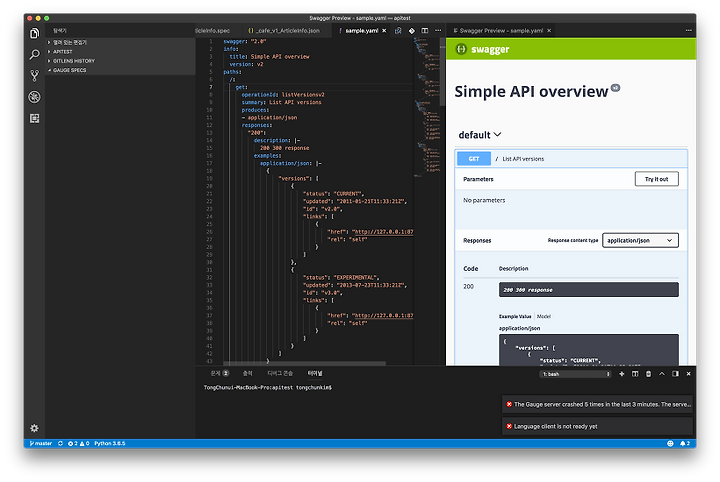Open more actions for sample.yaml editor group

[x=438, y=31]
